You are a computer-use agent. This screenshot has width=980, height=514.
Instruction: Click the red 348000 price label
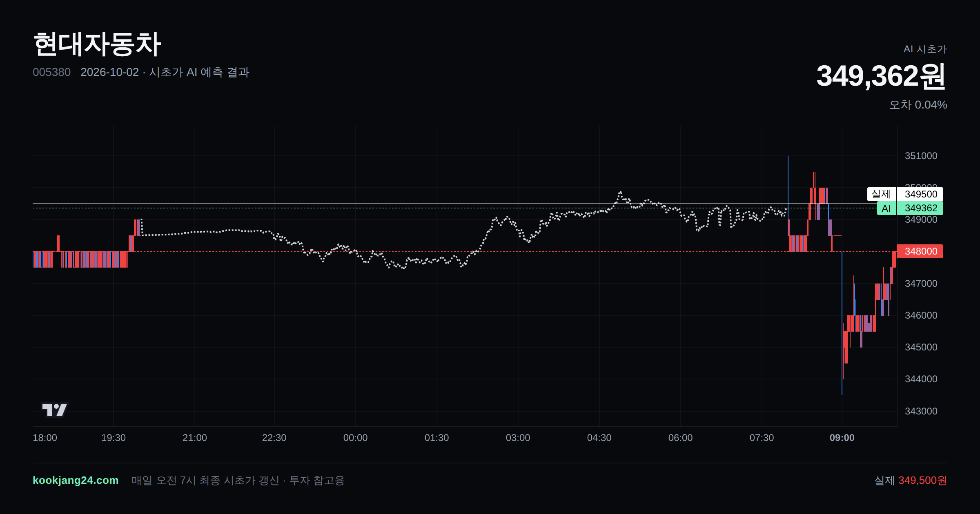coord(920,251)
